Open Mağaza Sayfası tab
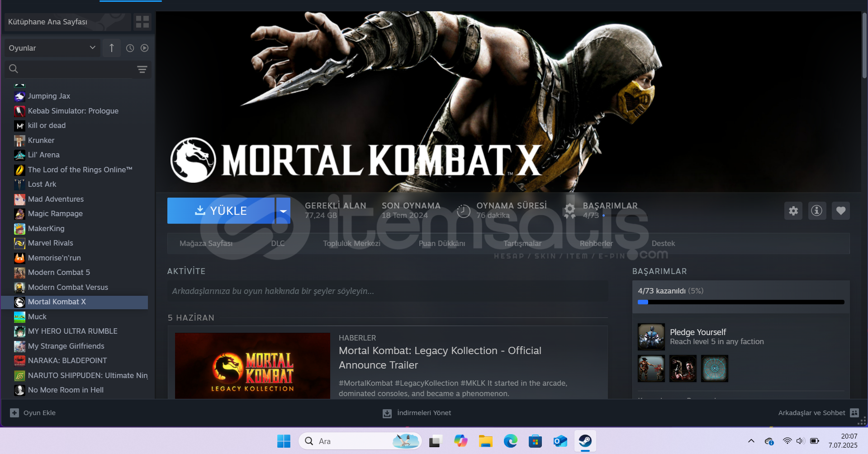This screenshot has height=454, width=868. (206, 243)
